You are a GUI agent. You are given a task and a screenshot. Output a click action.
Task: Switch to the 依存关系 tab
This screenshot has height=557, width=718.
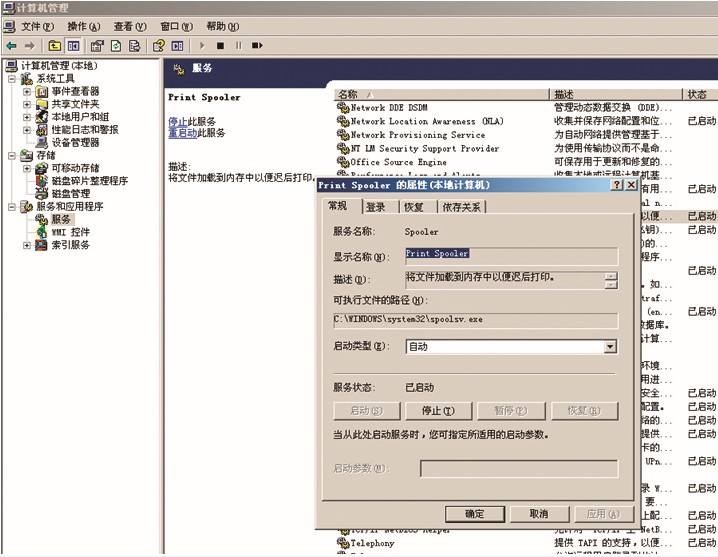[x=462, y=207]
